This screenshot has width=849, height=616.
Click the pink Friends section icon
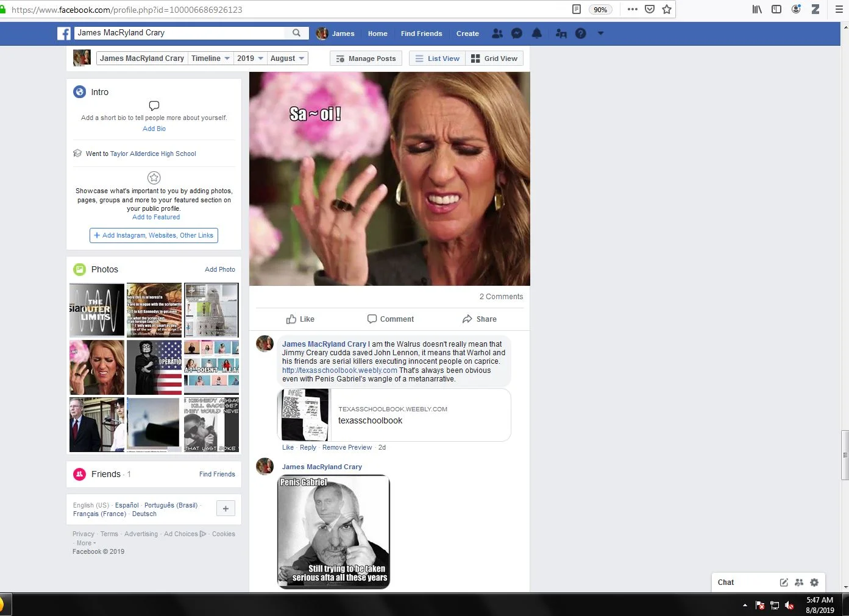tap(79, 474)
